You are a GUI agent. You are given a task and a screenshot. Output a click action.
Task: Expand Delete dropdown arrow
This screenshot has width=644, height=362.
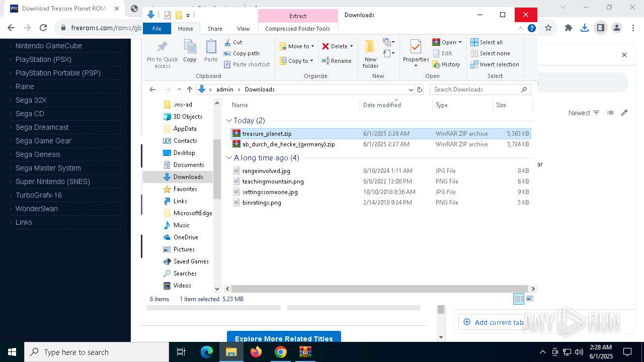[351, 46]
